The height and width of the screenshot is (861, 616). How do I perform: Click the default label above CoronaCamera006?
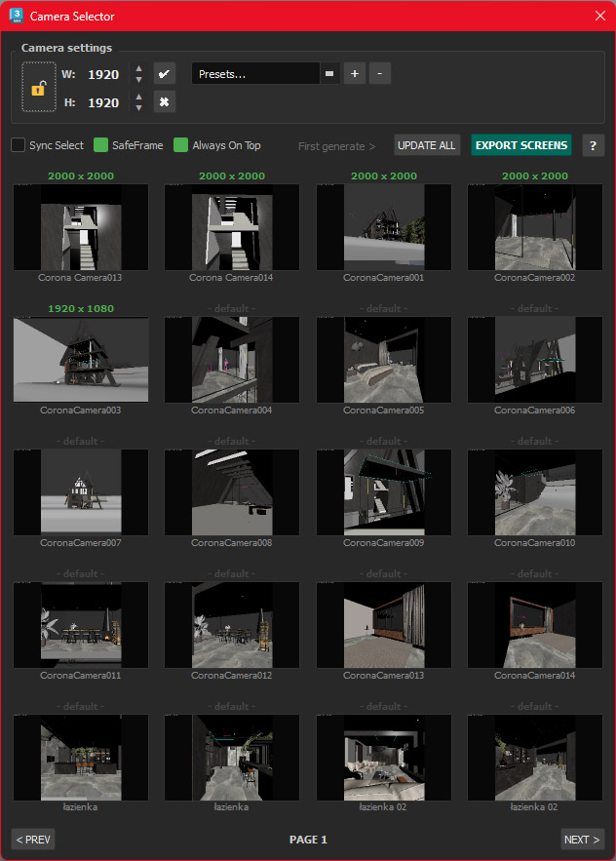tap(535, 308)
